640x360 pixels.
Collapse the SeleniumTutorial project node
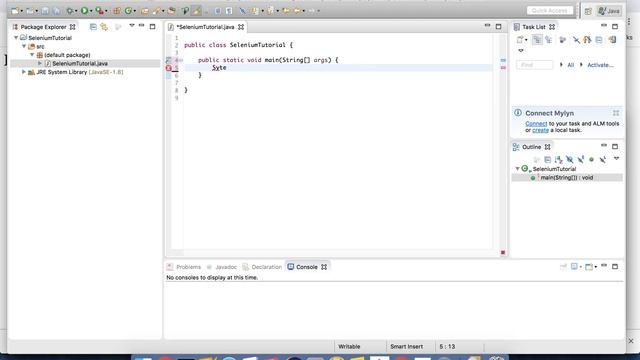16,38
